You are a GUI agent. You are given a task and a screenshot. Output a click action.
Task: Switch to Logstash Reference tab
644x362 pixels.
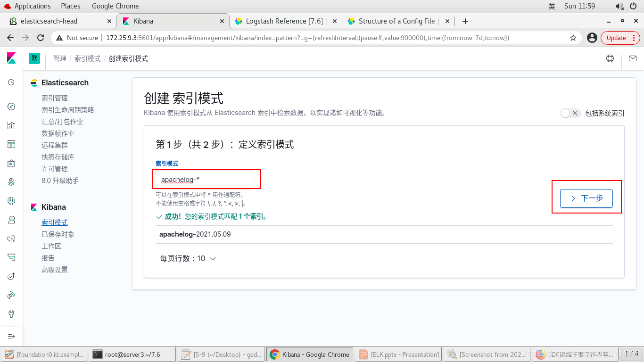[x=285, y=21]
